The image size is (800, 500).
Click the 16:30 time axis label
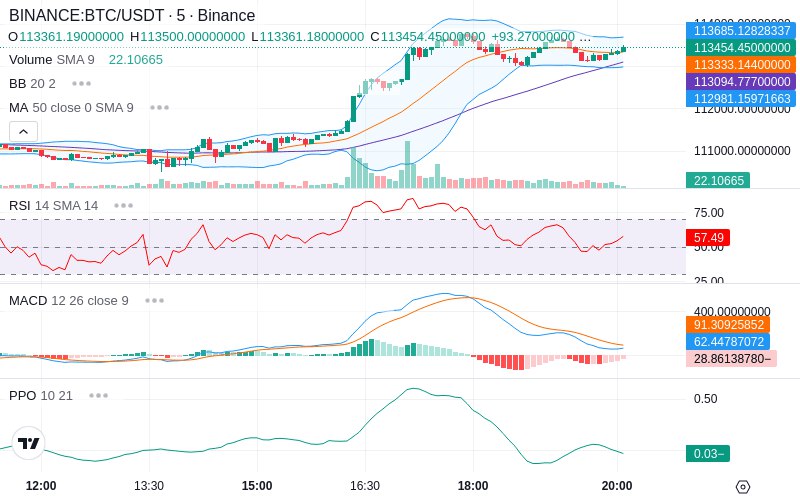[x=365, y=486]
